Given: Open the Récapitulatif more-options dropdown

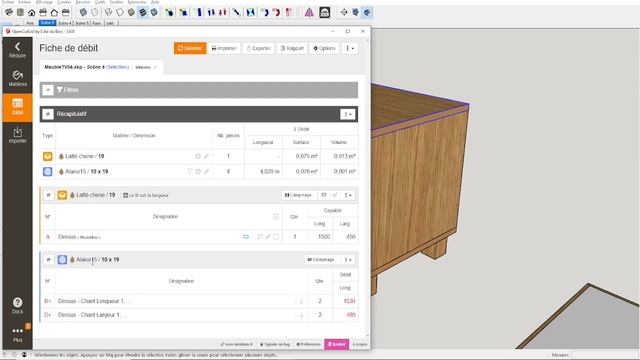Looking at the screenshot, I should [x=348, y=114].
